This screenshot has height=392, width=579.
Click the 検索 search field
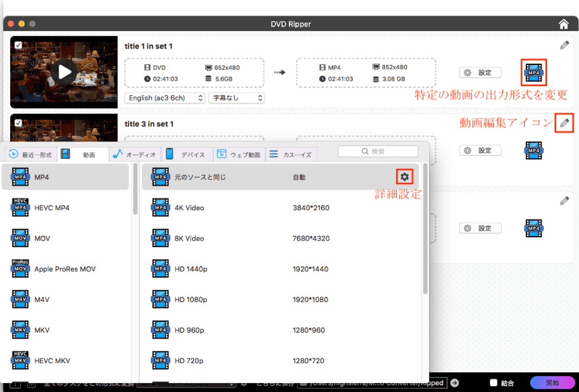[x=378, y=151]
